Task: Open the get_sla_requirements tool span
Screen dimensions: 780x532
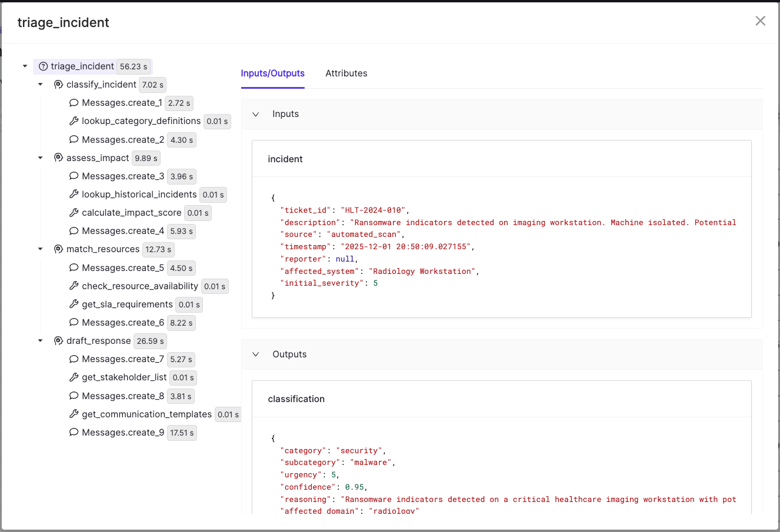Action: pyautogui.click(x=128, y=305)
